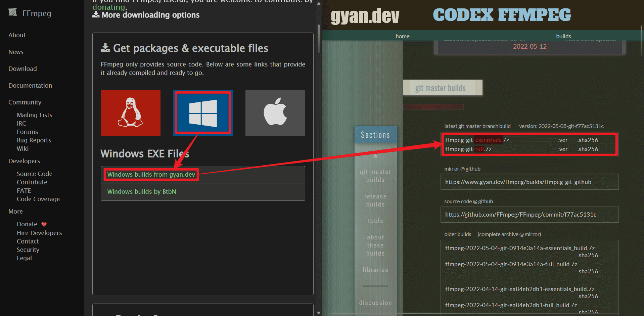
Task: Go to home tab on gyan.dev
Action: [x=402, y=36]
